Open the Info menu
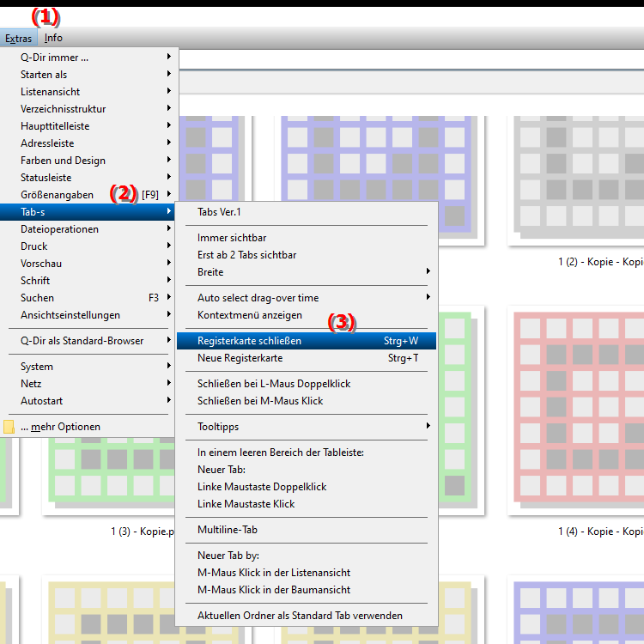644x644 pixels. coord(53,38)
